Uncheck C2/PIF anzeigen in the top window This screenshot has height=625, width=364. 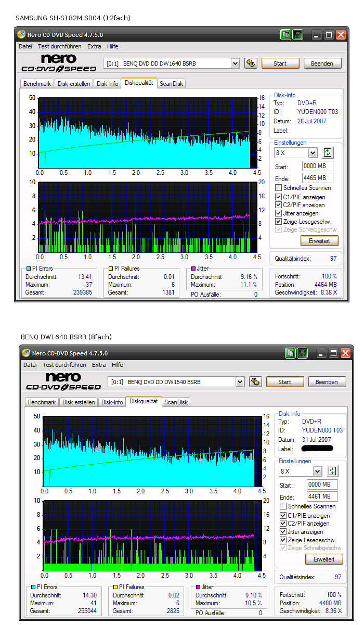pyautogui.click(x=279, y=205)
